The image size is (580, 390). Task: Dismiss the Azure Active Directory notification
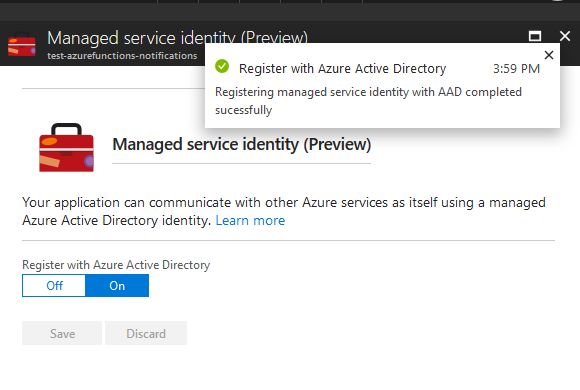point(549,55)
